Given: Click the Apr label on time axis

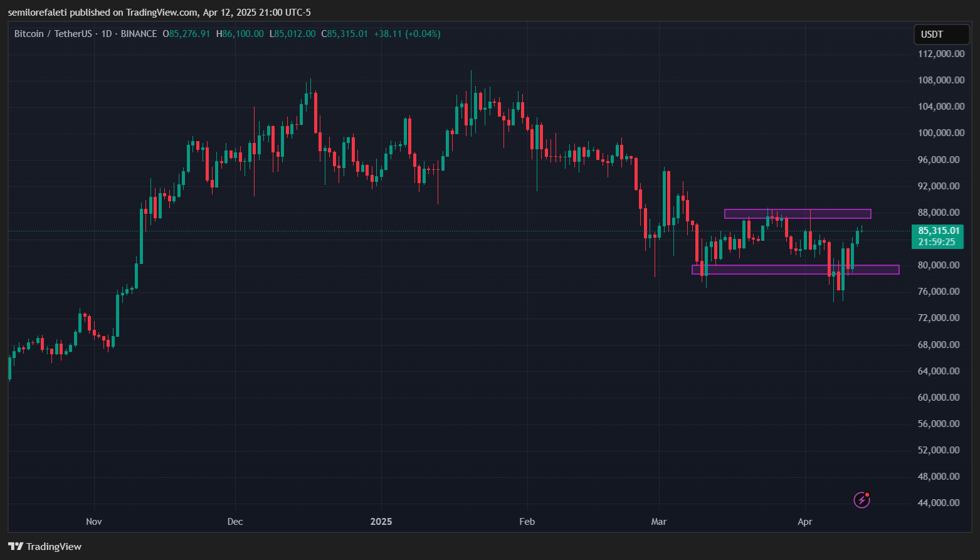Looking at the screenshot, I should pos(804,522).
